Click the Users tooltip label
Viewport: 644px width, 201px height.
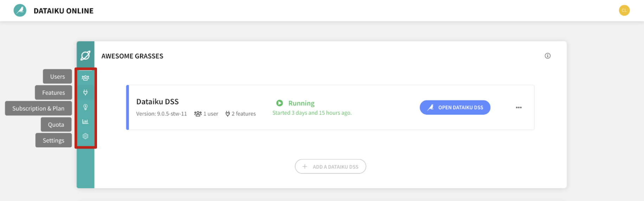point(57,77)
